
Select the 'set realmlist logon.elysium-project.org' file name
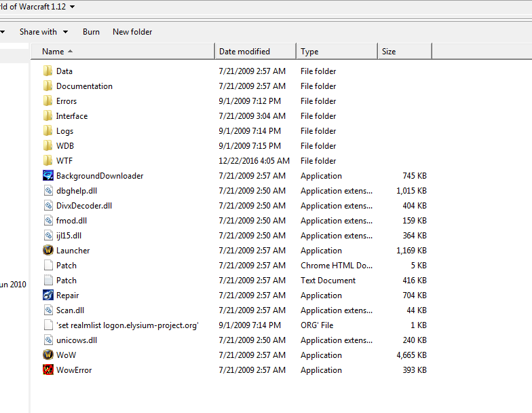[128, 325]
